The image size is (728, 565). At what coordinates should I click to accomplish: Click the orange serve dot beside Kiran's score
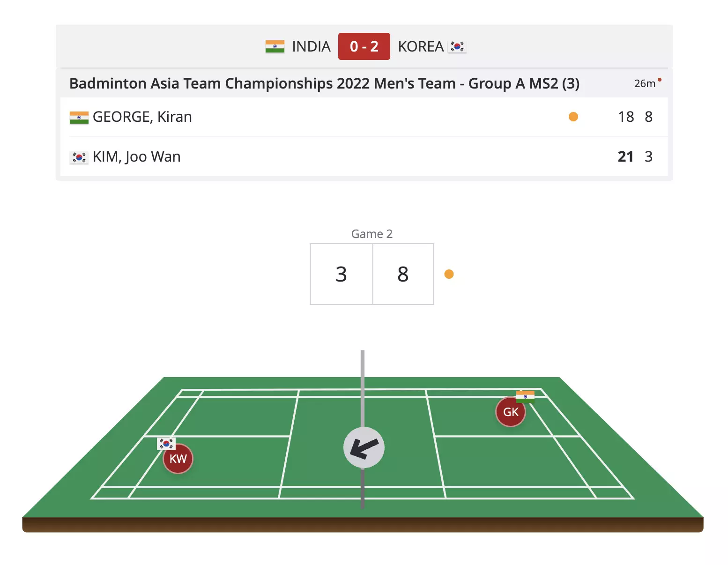pos(573,117)
